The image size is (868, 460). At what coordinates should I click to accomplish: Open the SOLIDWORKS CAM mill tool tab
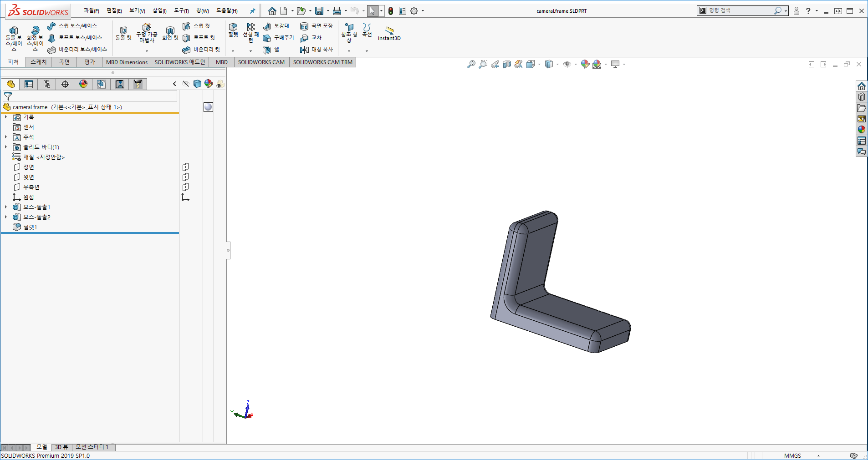coord(138,84)
